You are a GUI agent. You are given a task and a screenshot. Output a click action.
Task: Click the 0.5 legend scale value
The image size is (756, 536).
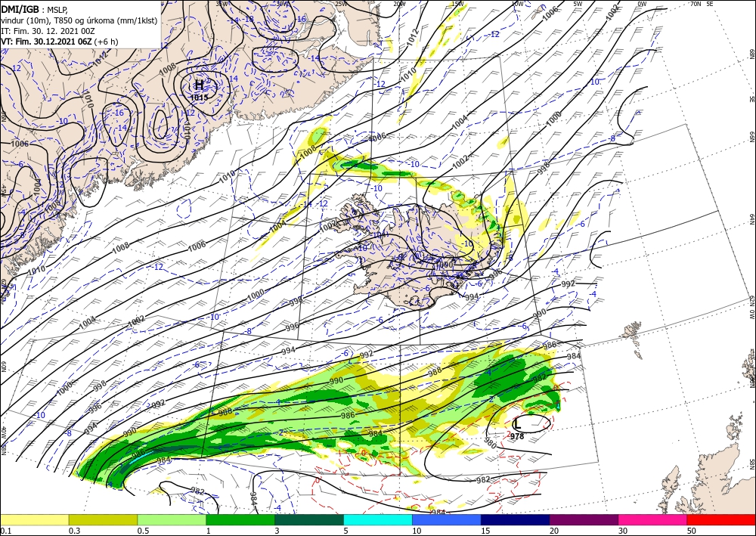[142, 531]
